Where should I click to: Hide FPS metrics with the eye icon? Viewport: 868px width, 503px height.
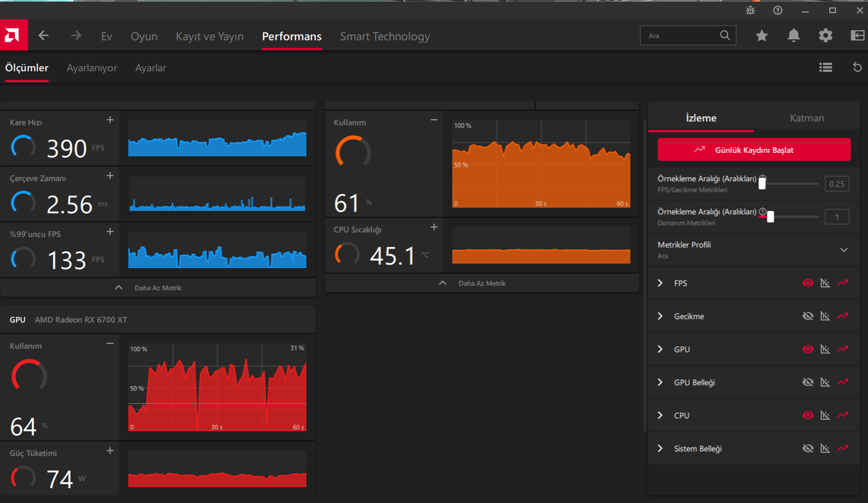pos(808,283)
